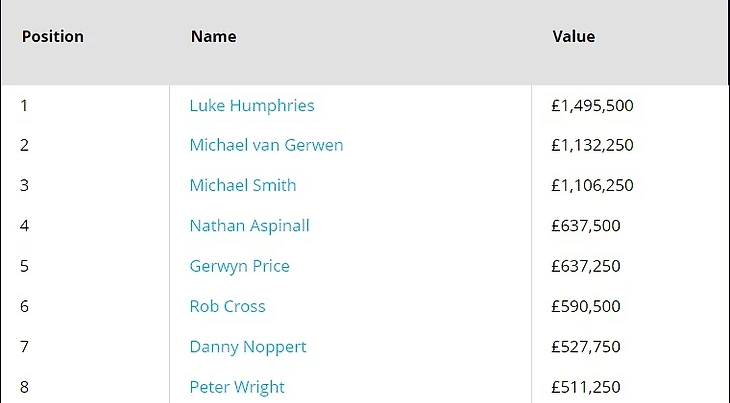Viewport: 730px width, 403px height.
Task: Click the £511,250 value cell
Action: click(586, 387)
